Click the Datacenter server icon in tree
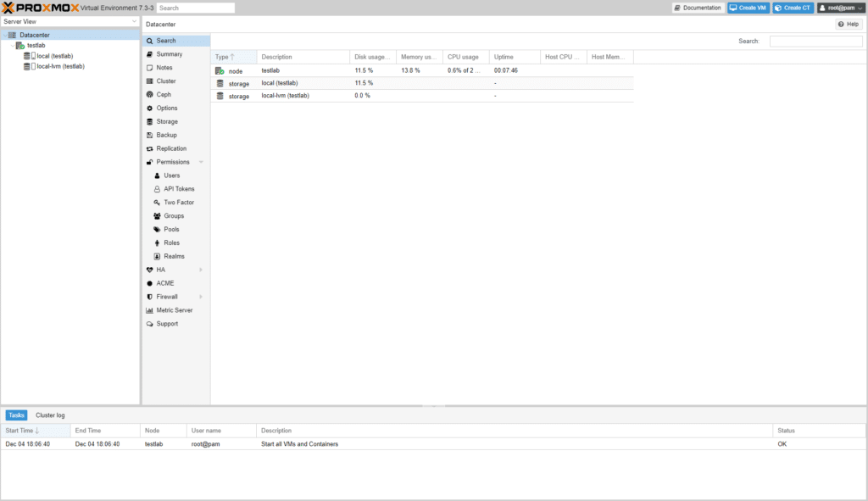Screen dimensions: 868x501 (12, 35)
